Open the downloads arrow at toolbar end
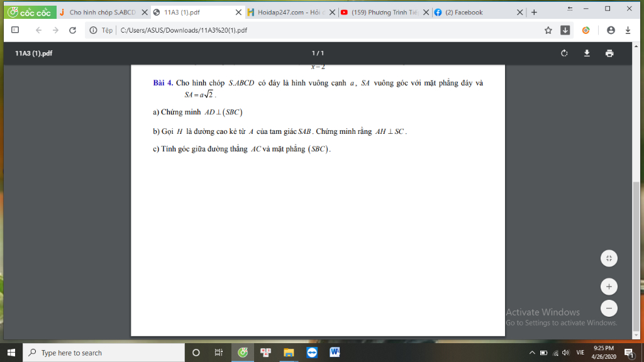The image size is (644, 362). click(x=628, y=30)
